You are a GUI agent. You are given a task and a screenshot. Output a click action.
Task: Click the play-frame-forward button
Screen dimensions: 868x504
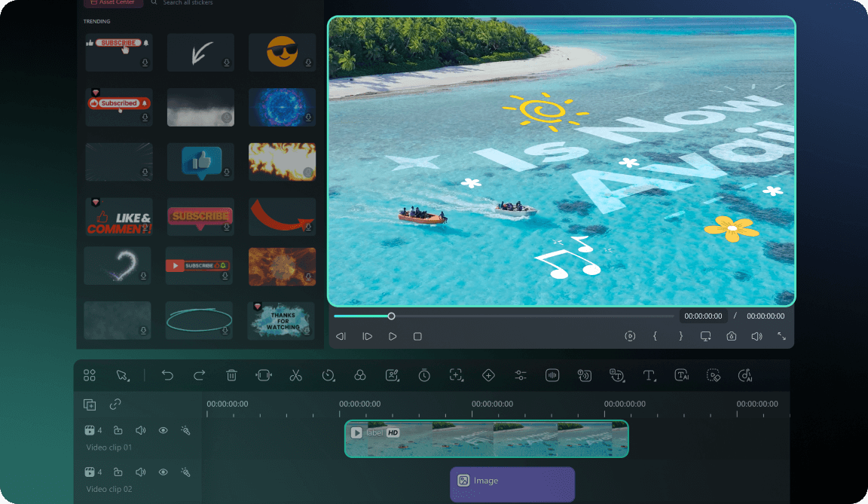pyautogui.click(x=367, y=336)
